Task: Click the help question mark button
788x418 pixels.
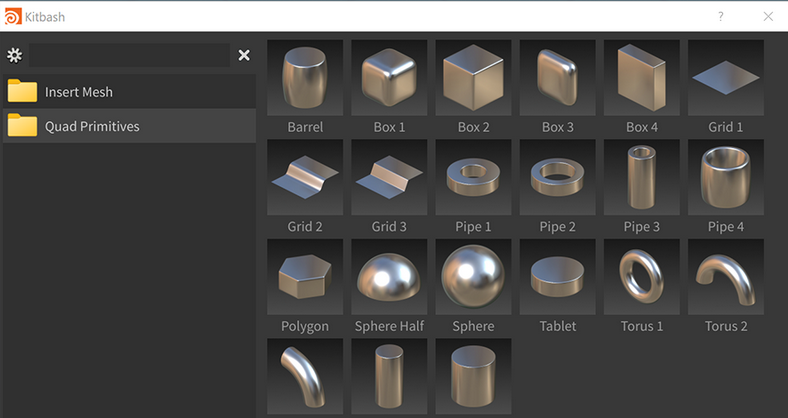Action: point(721,16)
